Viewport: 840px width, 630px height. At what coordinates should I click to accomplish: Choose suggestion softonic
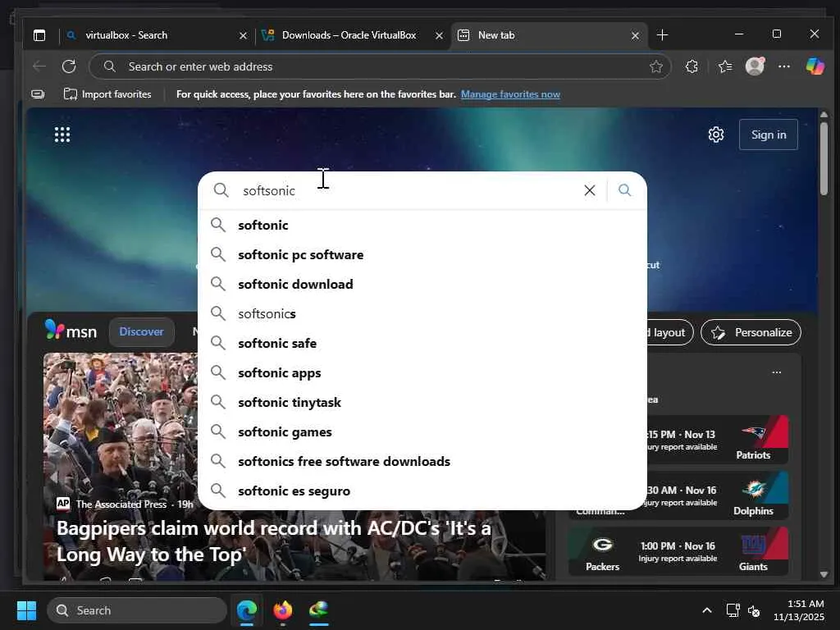pyautogui.click(x=422, y=225)
